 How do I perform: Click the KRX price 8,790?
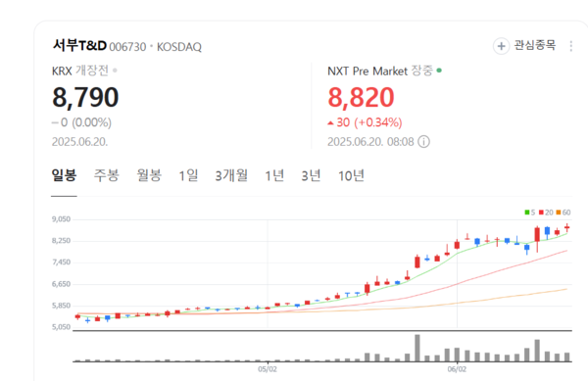tap(85, 97)
